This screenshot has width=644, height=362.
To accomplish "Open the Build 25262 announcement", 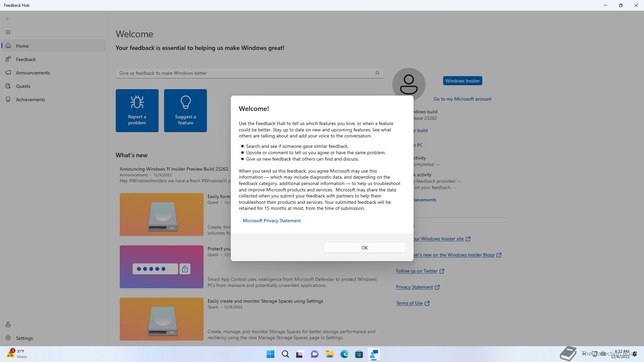I will (174, 169).
